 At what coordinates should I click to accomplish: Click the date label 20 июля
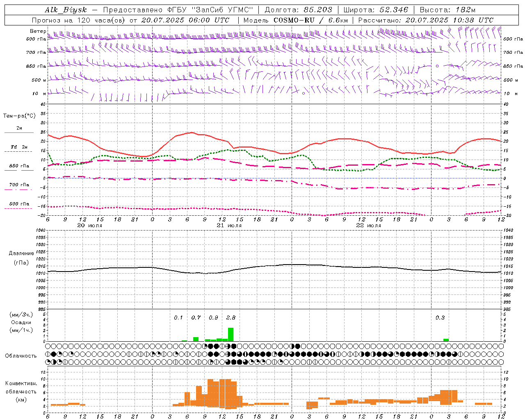pos(90,226)
